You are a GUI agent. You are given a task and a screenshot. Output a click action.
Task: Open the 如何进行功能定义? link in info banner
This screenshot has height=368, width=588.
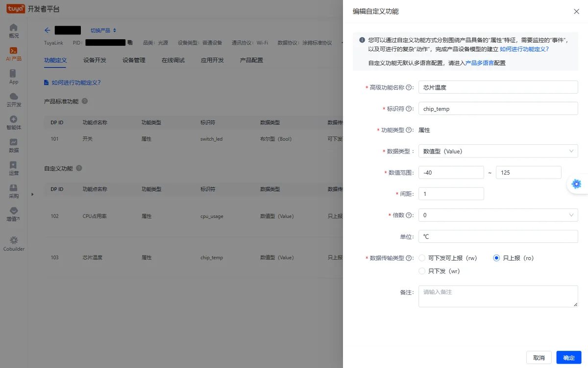524,49
